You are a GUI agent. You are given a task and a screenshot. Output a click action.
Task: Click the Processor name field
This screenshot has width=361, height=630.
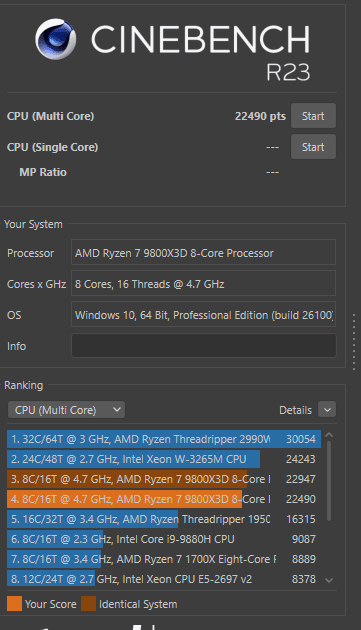203,253
